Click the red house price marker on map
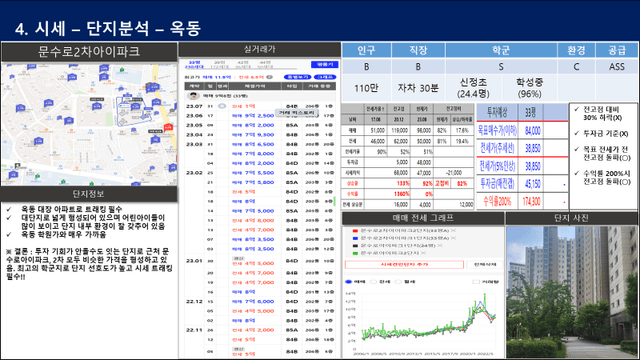The height and width of the screenshot is (360, 640). click(x=168, y=127)
